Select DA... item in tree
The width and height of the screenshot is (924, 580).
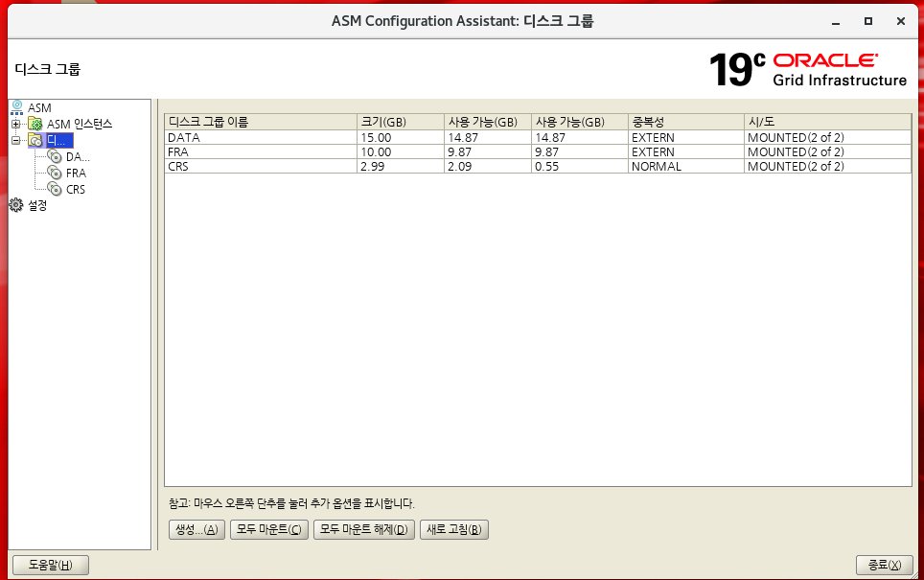tap(78, 157)
